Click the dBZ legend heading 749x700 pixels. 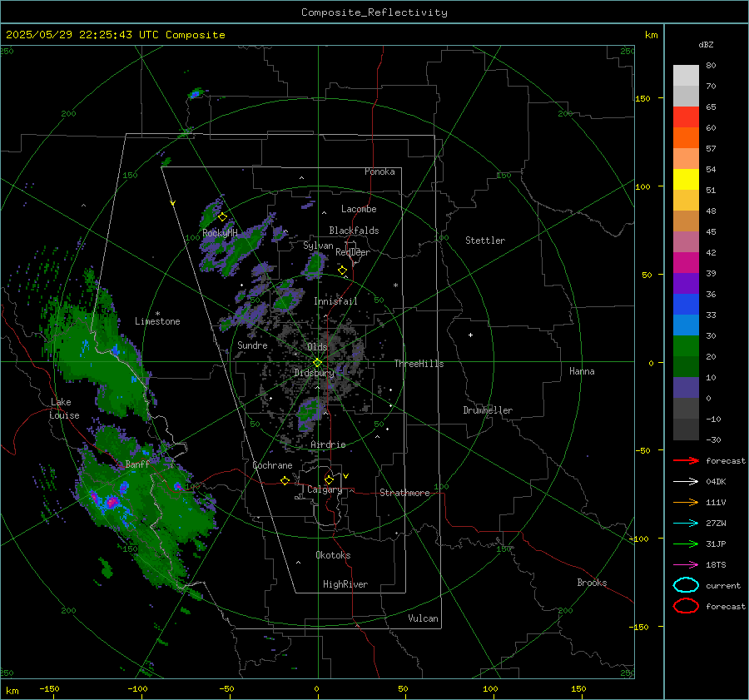(x=706, y=44)
